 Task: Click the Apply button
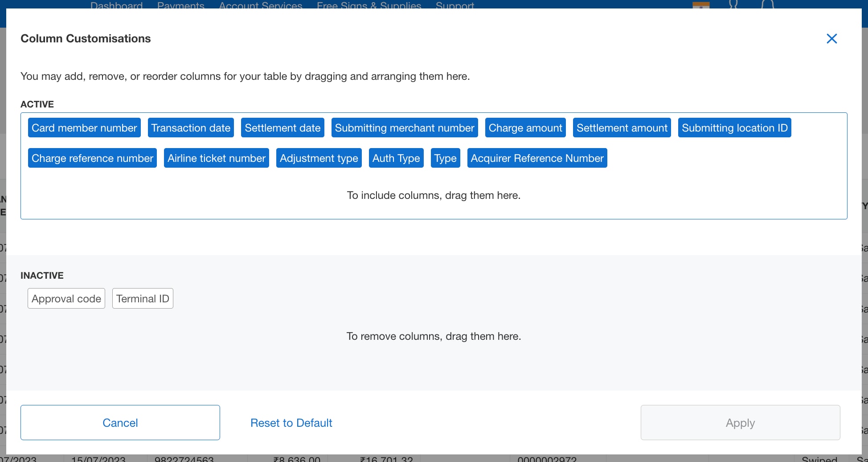[740, 422]
